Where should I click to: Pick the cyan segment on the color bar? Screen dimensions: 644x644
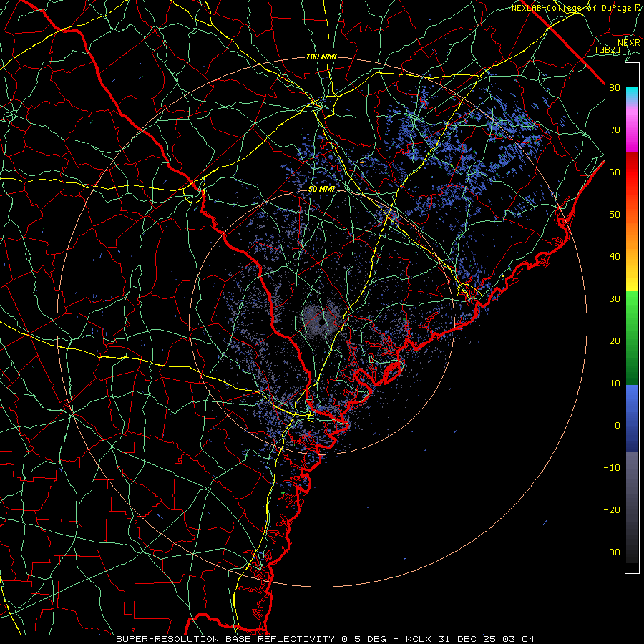(x=632, y=94)
